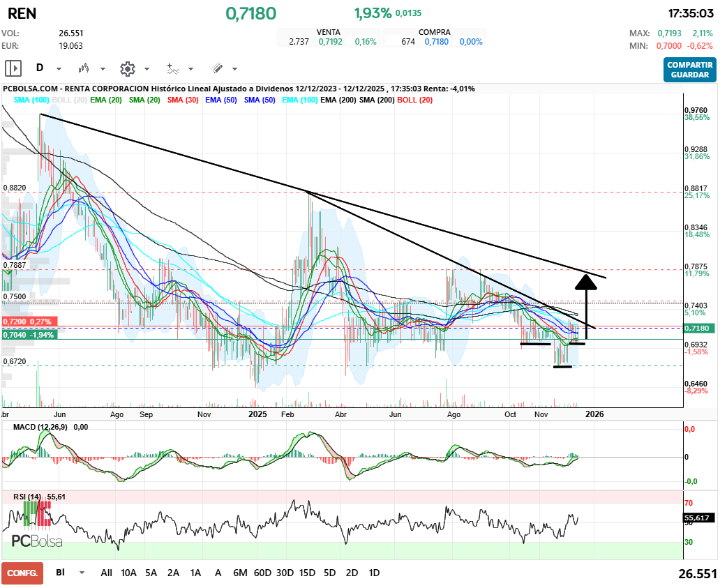Click the COMPARTIR GUARDAR button
The image size is (727, 588).
689,70
